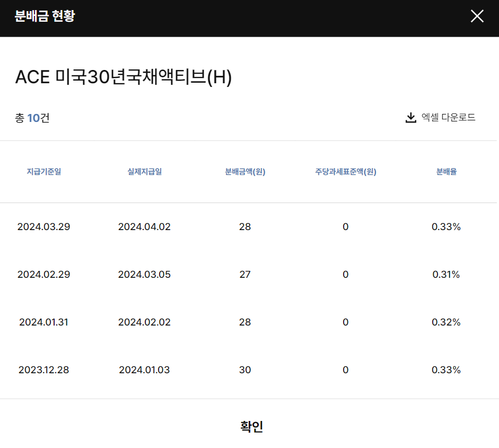Click the 2024.04.02 payment date cell
Viewport: 499px width, 448px height.
(144, 226)
